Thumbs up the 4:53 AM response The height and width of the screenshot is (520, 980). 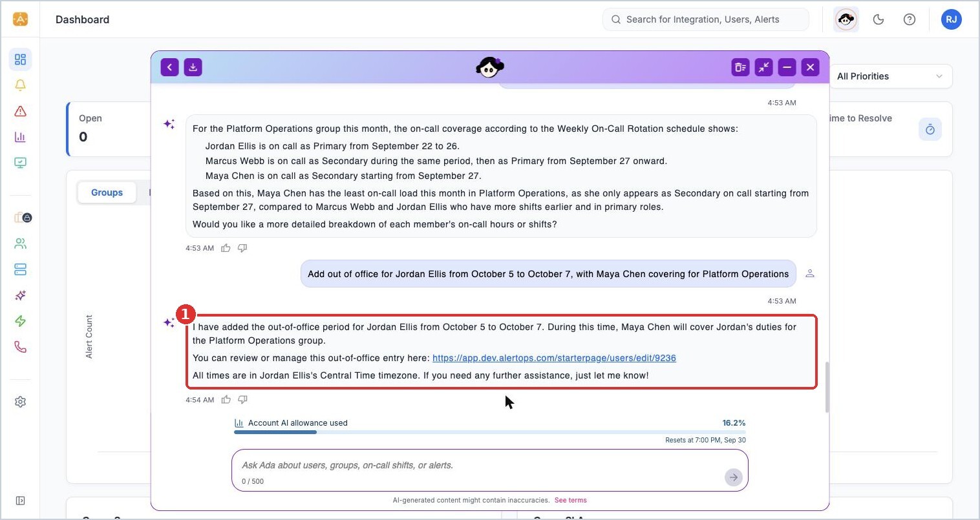coord(226,248)
